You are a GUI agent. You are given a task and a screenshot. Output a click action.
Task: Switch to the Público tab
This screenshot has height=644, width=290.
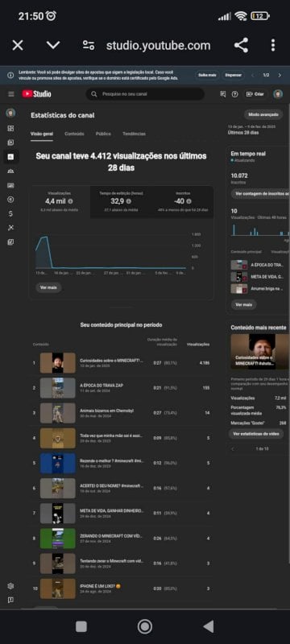click(103, 134)
